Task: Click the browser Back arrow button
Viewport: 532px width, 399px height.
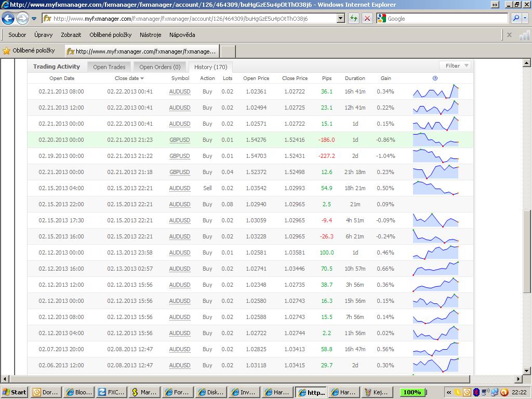Action: point(8,19)
